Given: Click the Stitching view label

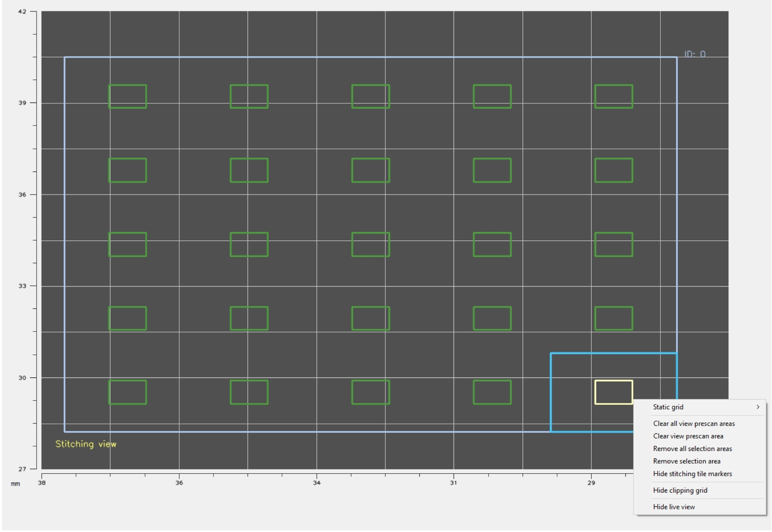Looking at the screenshot, I should [86, 444].
